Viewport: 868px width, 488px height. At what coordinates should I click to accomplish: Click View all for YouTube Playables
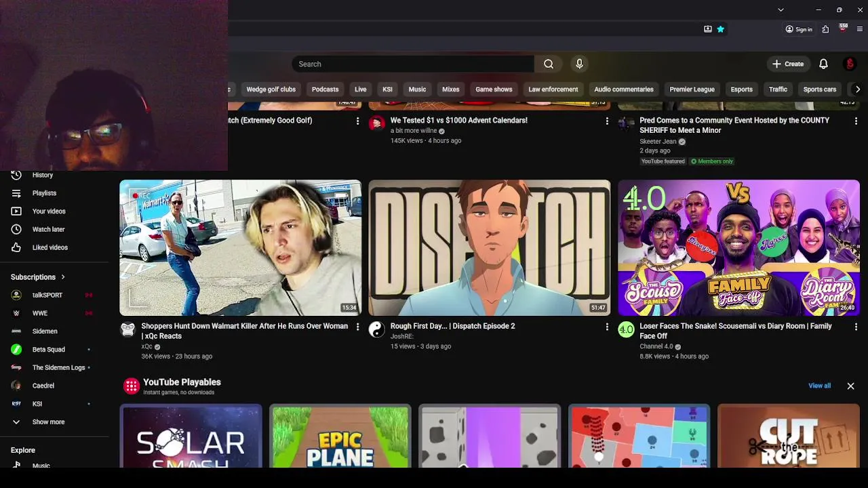tap(819, 386)
